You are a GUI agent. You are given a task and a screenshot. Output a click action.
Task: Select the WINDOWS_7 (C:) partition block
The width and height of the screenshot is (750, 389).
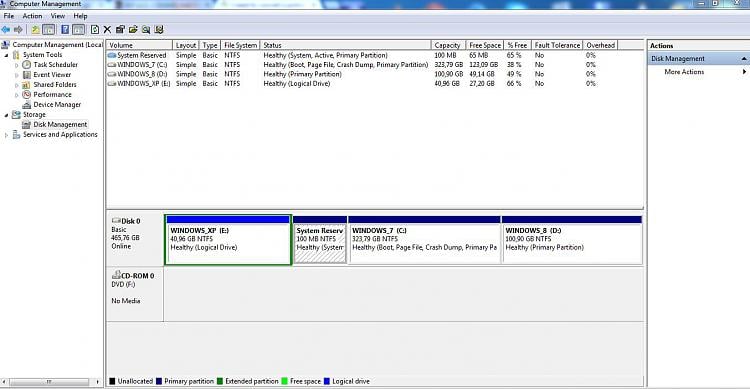424,239
